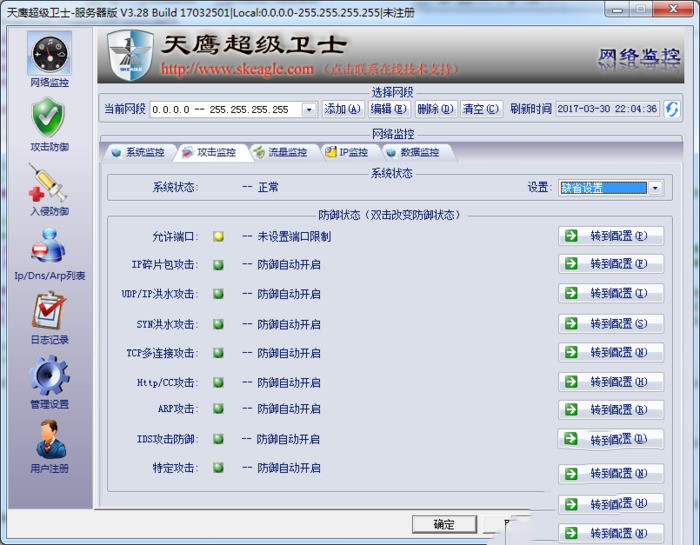The width and height of the screenshot is (700, 545).
Task: Expand the 当前网段 dropdown arrow
Action: point(309,109)
